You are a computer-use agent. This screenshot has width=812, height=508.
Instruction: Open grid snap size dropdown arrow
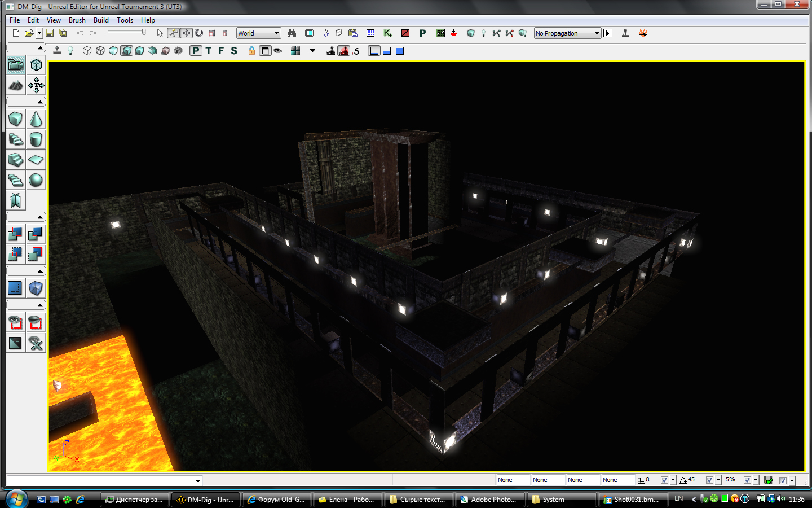[673, 480]
